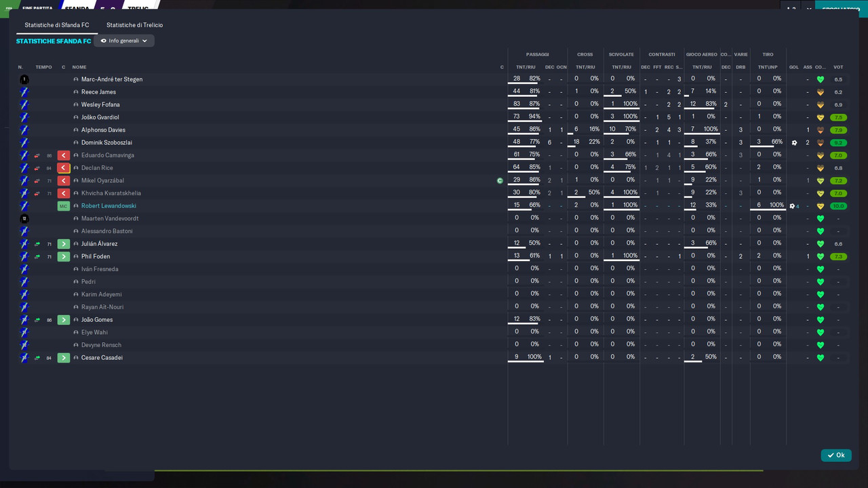This screenshot has height=488, width=868.
Task: Sort by the GOL column header
Action: [793, 67]
